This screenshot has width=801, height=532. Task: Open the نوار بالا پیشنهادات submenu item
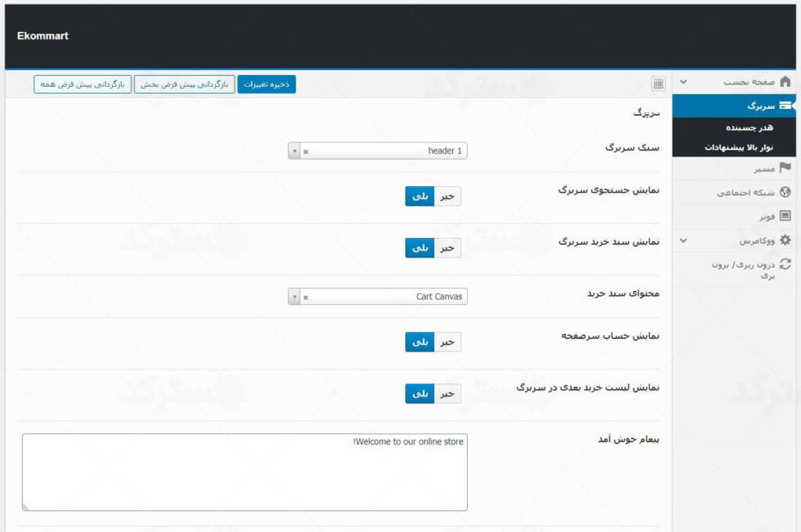(x=738, y=147)
